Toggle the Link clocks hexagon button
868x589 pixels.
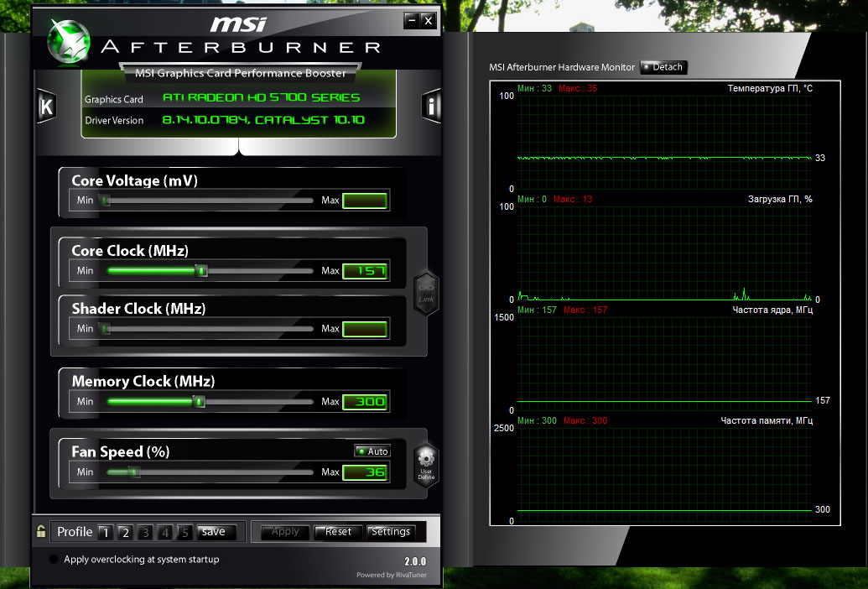[426, 294]
